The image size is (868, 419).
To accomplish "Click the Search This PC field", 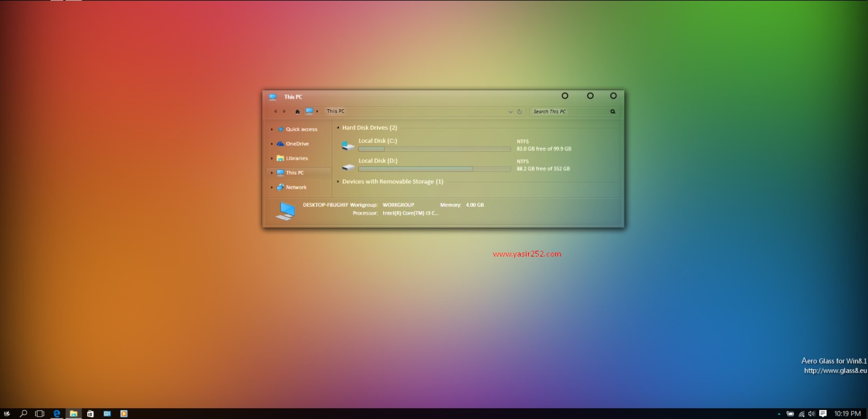I will click(x=569, y=112).
